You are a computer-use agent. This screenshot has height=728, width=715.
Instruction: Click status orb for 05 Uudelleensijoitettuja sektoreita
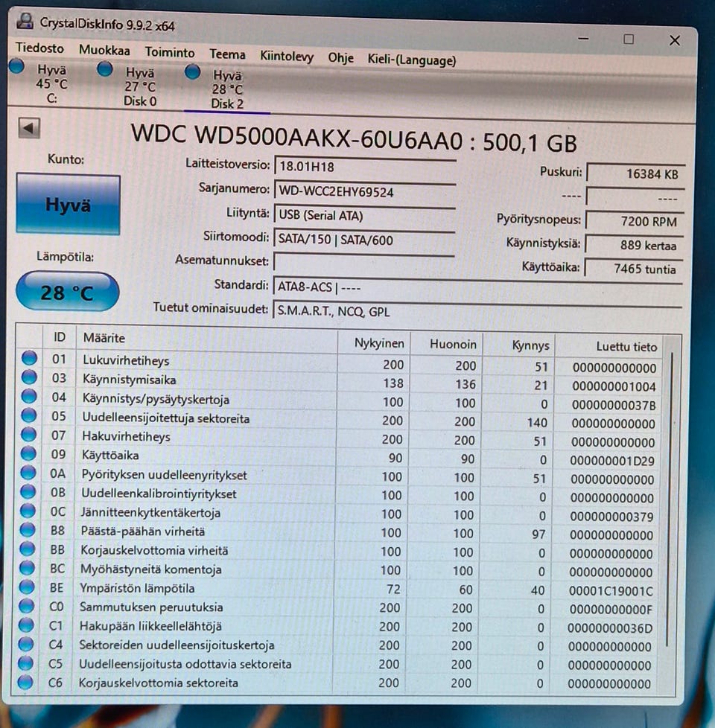pos(29,415)
